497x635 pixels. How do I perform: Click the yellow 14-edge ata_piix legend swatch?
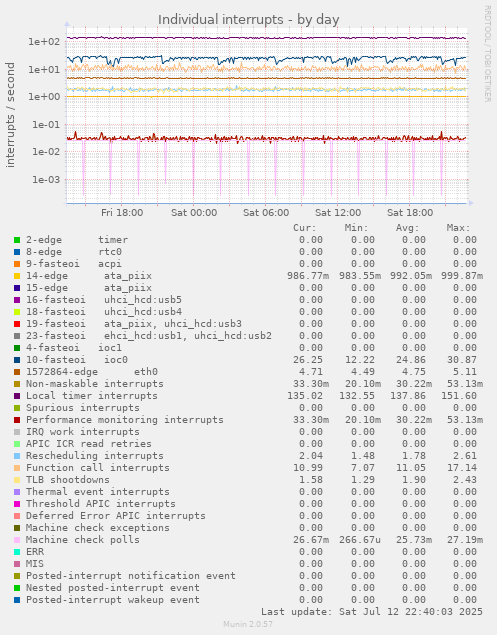coord(17,276)
